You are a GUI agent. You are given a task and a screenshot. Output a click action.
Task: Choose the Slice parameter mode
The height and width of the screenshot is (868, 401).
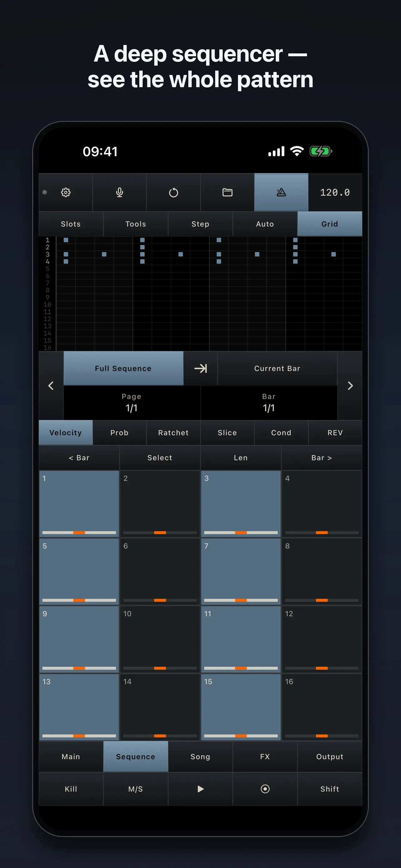227,433
